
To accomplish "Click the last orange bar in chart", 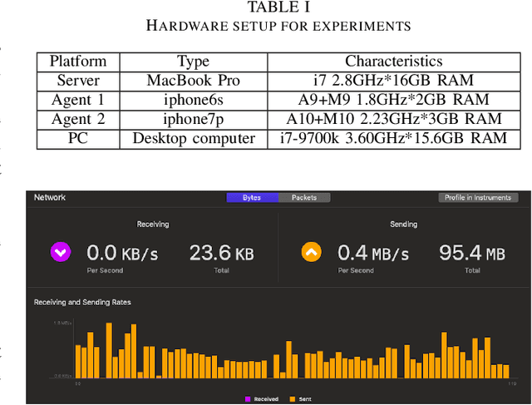I will [x=505, y=371].
